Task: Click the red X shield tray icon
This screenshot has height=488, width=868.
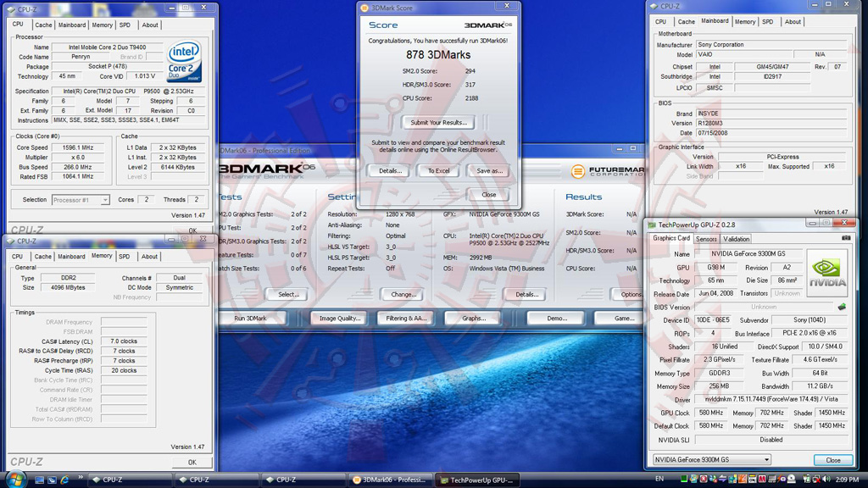Action: [x=704, y=480]
